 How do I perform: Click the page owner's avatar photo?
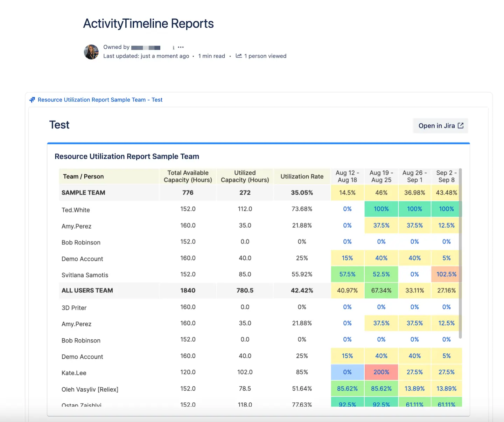pos(91,52)
